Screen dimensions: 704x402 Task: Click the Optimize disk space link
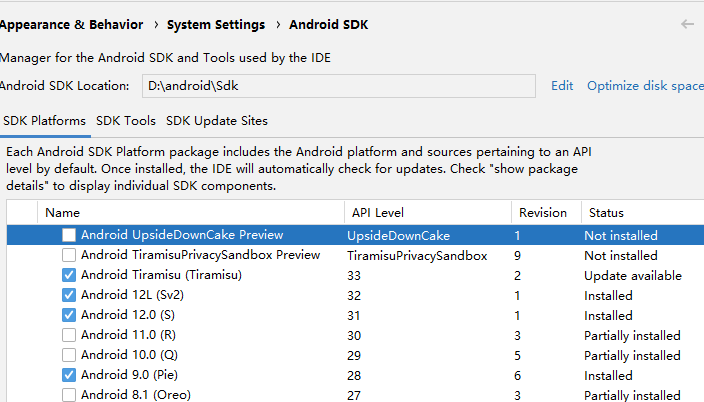pyautogui.click(x=645, y=86)
